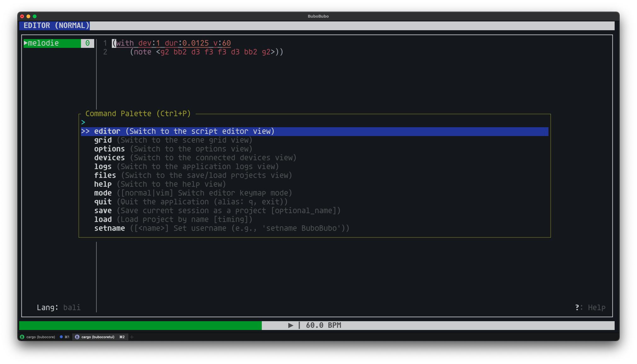Open a new terminal tab with plus
Screen dimensions: 637x364
pyautogui.click(x=132, y=337)
